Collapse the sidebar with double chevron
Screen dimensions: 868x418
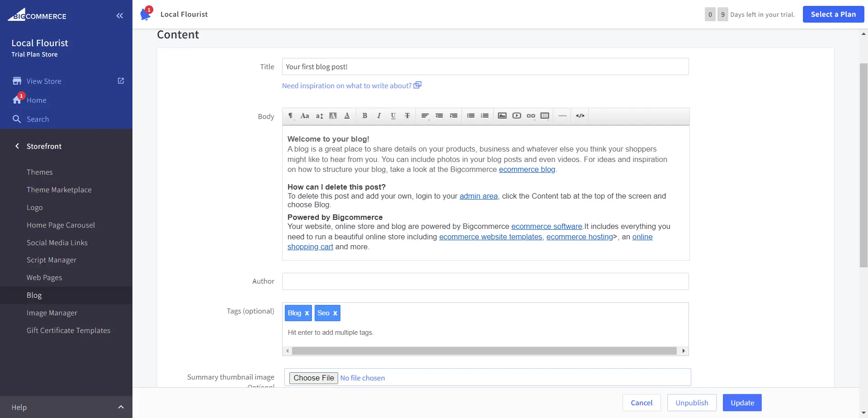[x=119, y=16]
